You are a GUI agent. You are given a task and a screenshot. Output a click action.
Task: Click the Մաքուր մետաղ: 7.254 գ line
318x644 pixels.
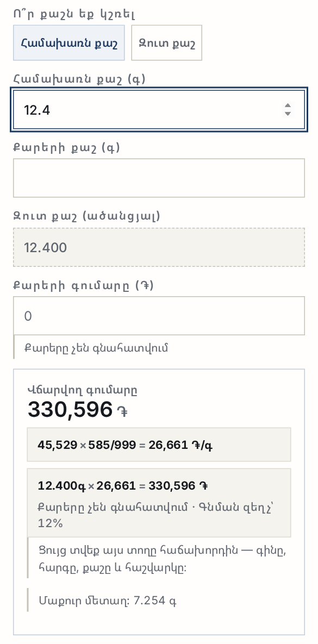point(108,601)
